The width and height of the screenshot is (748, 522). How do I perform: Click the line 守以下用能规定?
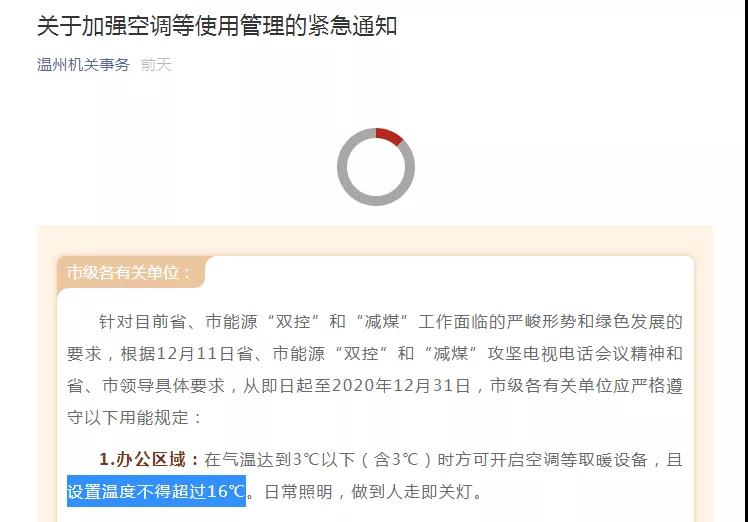(135, 418)
